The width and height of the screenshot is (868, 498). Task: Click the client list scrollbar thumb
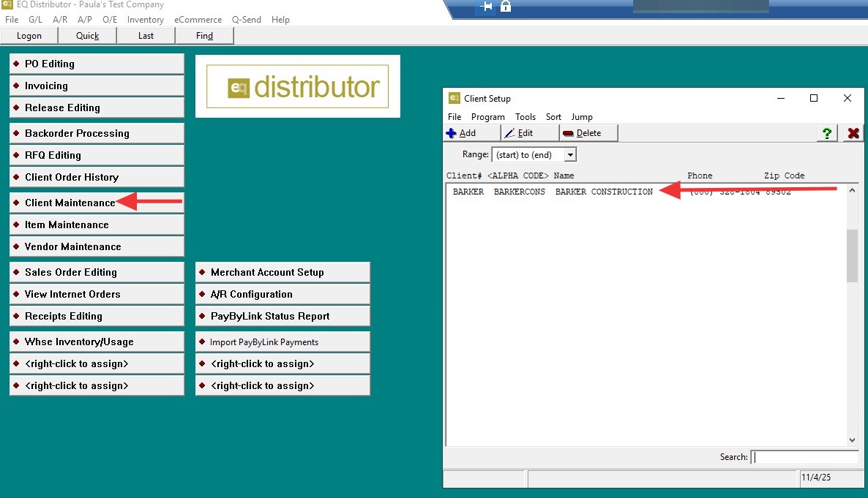(x=852, y=256)
